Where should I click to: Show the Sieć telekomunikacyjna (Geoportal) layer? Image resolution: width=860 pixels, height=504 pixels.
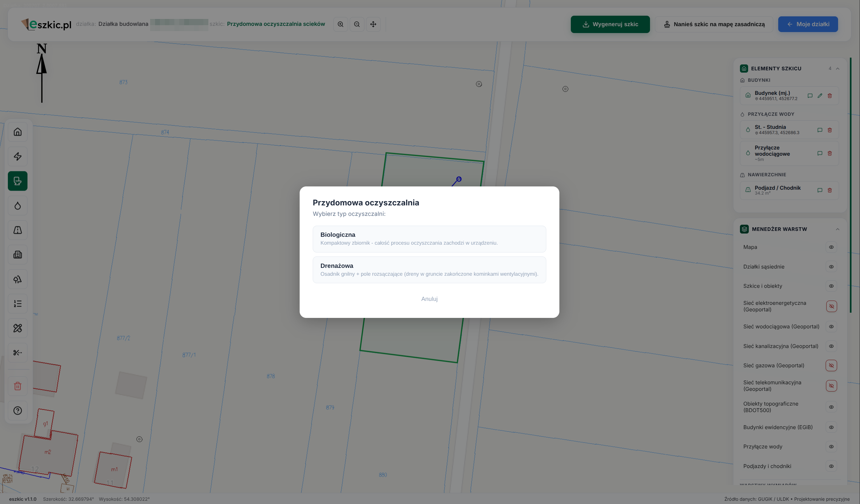(831, 386)
